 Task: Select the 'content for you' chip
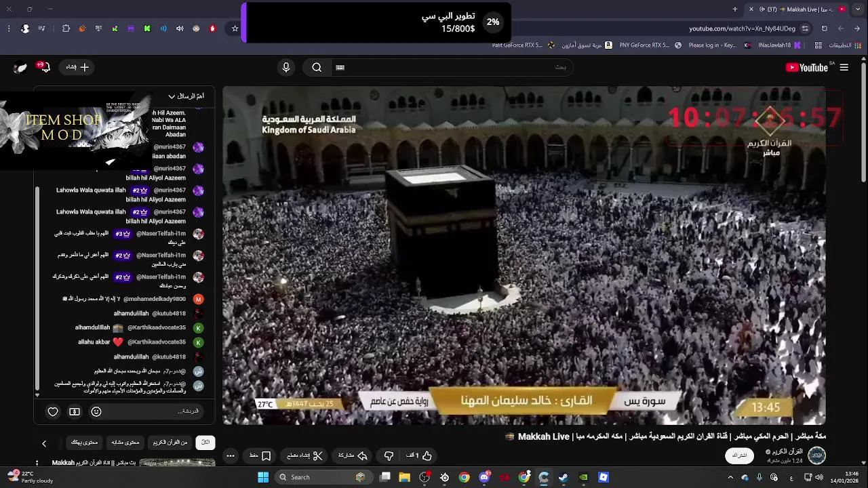(85, 443)
